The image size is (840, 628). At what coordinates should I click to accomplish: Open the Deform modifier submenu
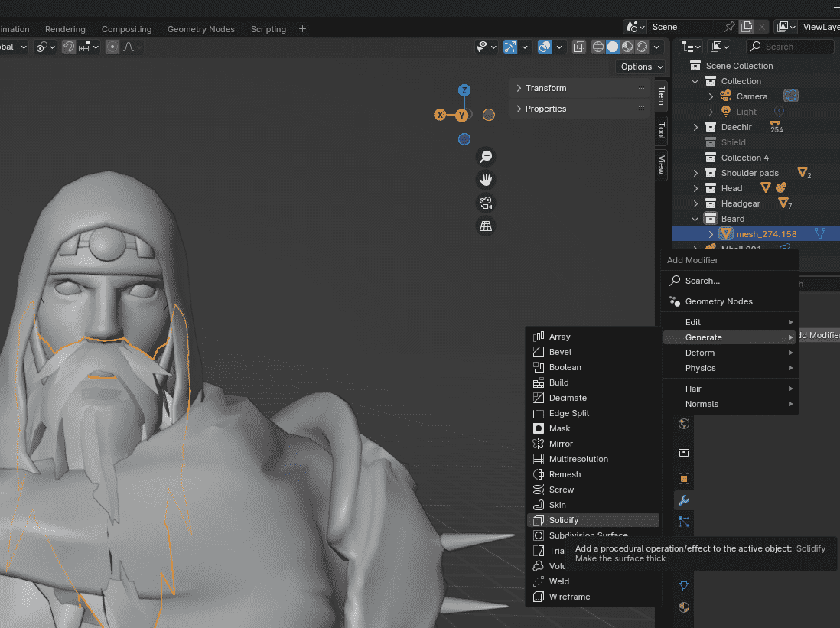[730, 353]
